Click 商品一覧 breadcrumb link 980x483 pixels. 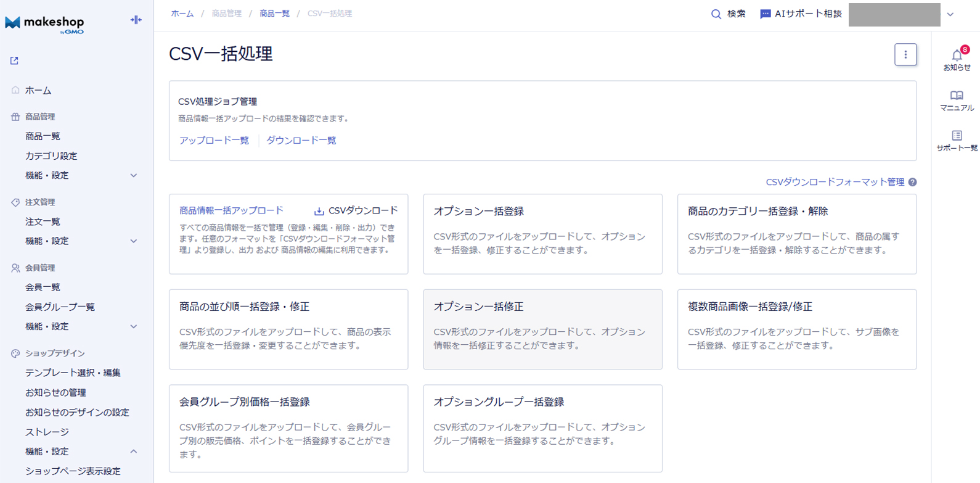click(x=275, y=14)
